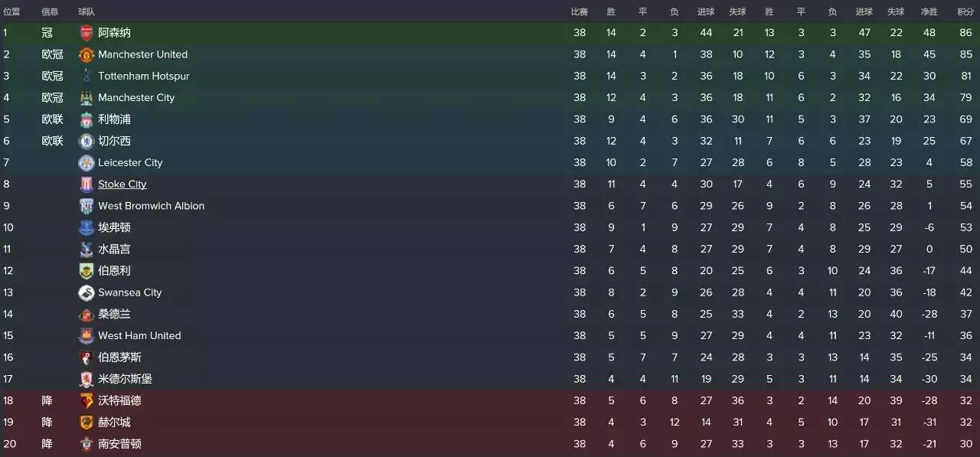The height and width of the screenshot is (457, 980).
Task: Click the Stoke City club badge
Action: [87, 184]
